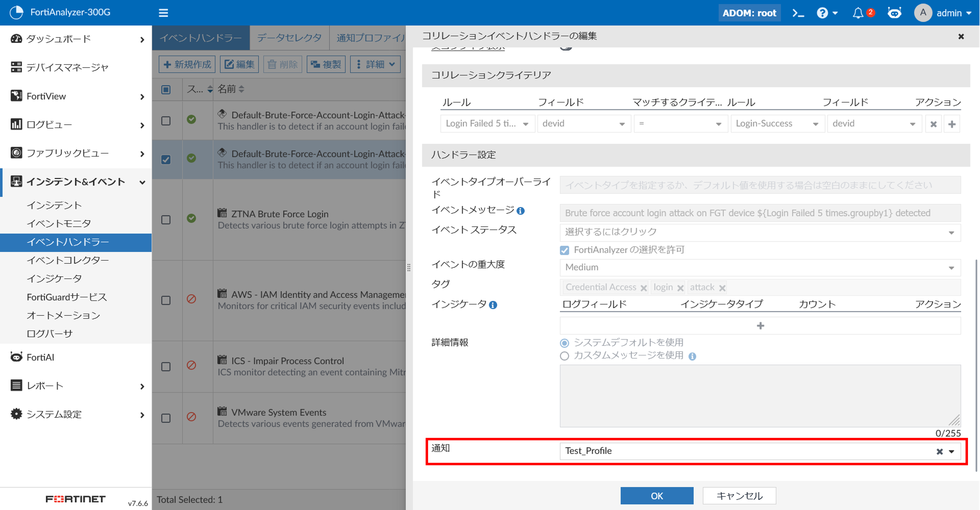Screen dimensions: 980x510
Task: Remove the correlation criteria row with X
Action: pos(933,124)
